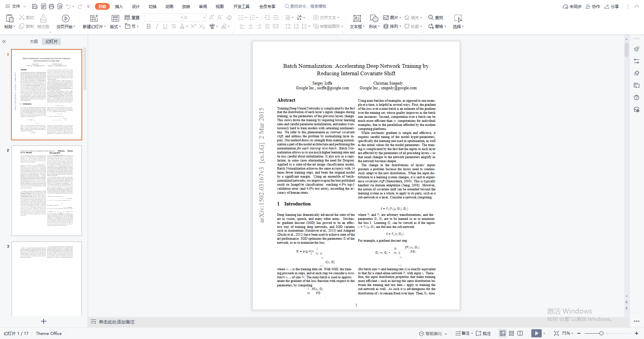Screen dimensions: 644x339
Task: Click the New Slide (新建幻灯片) icon
Action: [94, 18]
